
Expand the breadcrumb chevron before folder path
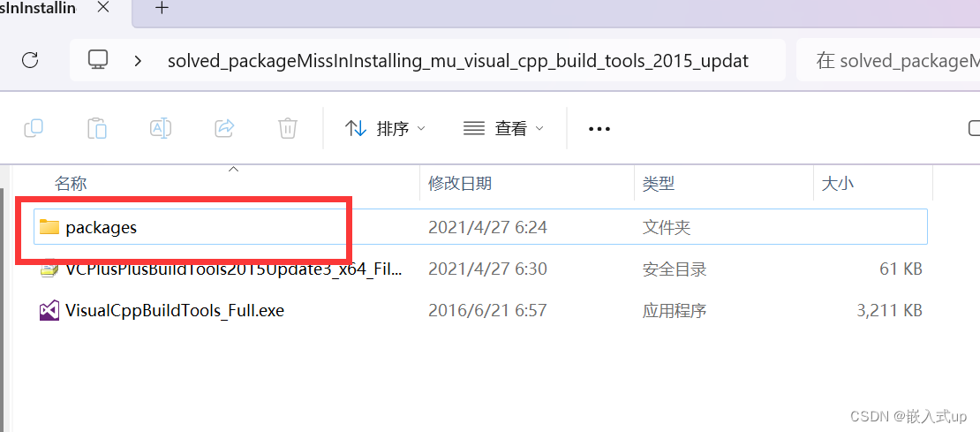pyautogui.click(x=138, y=61)
